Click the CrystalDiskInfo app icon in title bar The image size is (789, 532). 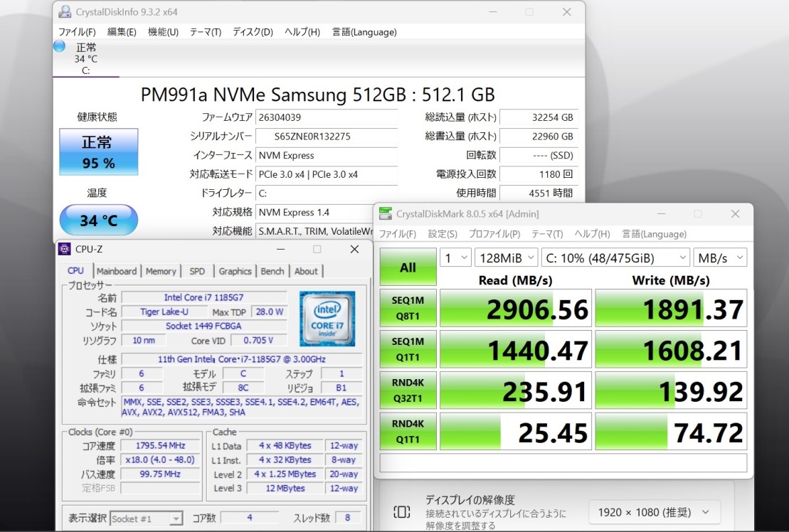65,11
